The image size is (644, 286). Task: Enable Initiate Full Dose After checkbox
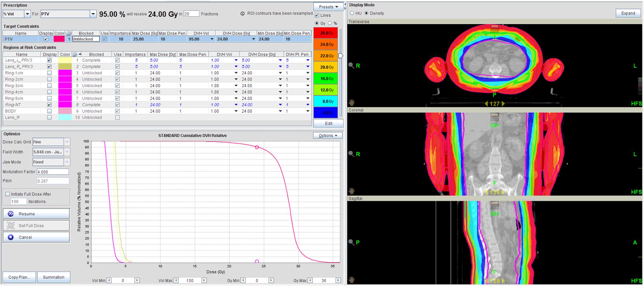click(x=7, y=194)
